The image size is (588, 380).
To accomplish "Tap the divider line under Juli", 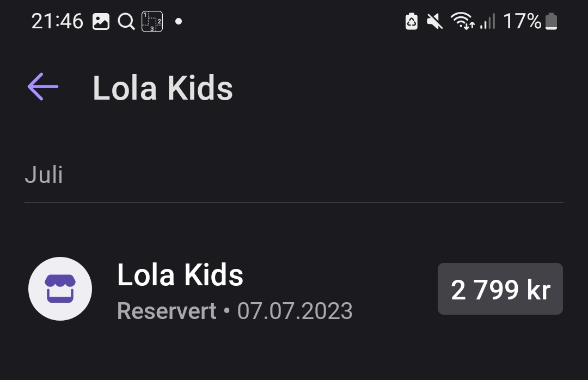I will (294, 202).
